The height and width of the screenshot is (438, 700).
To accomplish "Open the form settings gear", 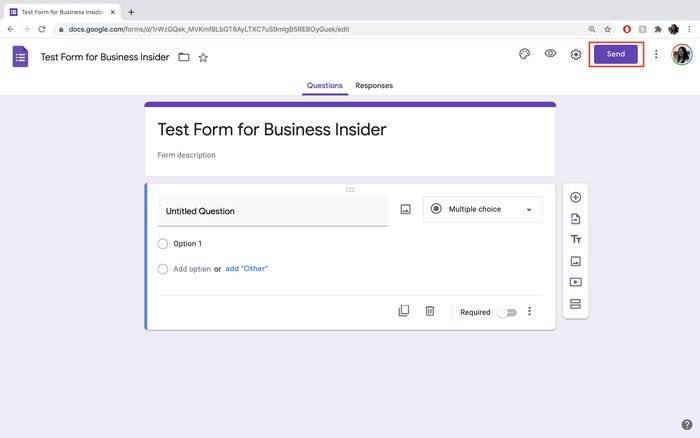I will click(576, 54).
